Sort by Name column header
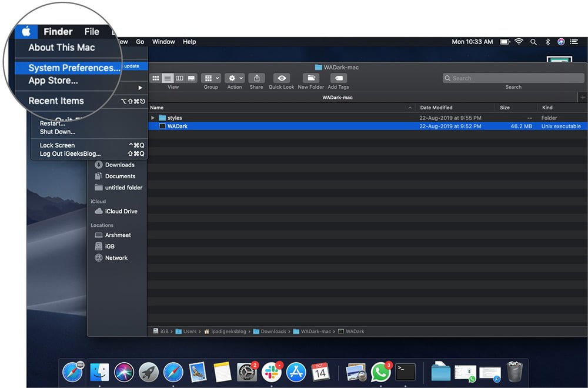 pos(157,108)
